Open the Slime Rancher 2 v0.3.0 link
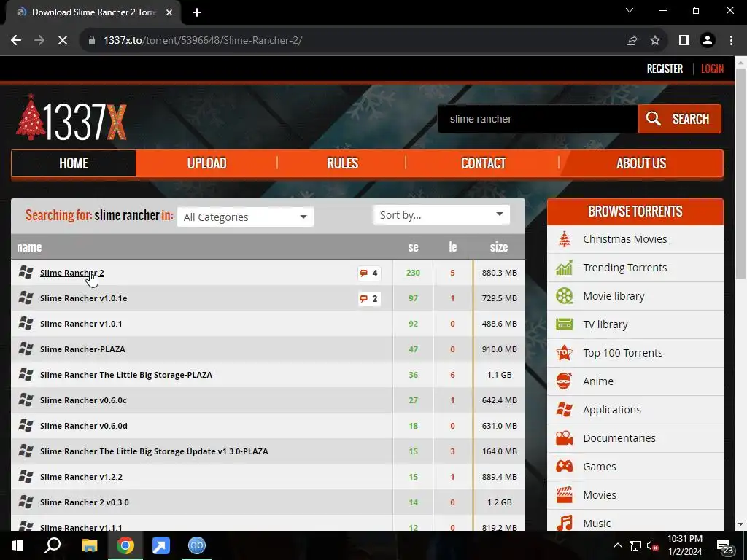This screenshot has width=747, height=560. coord(85,502)
